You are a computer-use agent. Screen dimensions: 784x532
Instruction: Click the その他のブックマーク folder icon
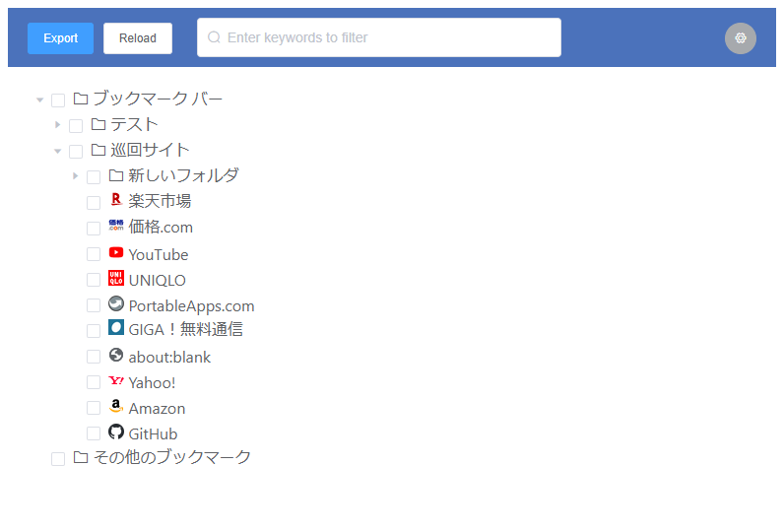pyautogui.click(x=81, y=457)
